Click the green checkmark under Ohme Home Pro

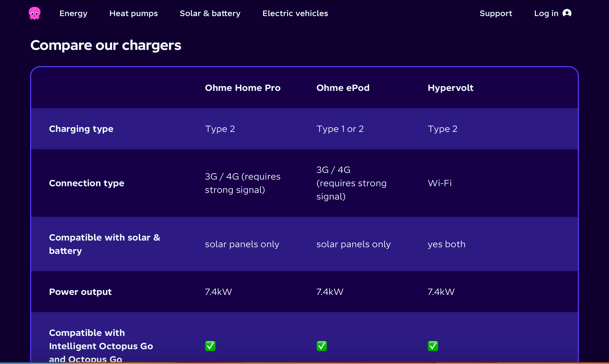[210, 346]
